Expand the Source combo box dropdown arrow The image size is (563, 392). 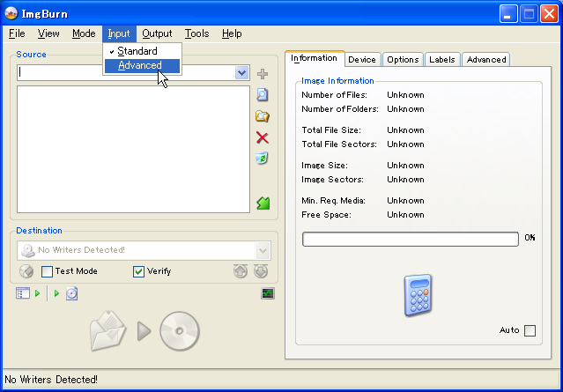[242, 73]
